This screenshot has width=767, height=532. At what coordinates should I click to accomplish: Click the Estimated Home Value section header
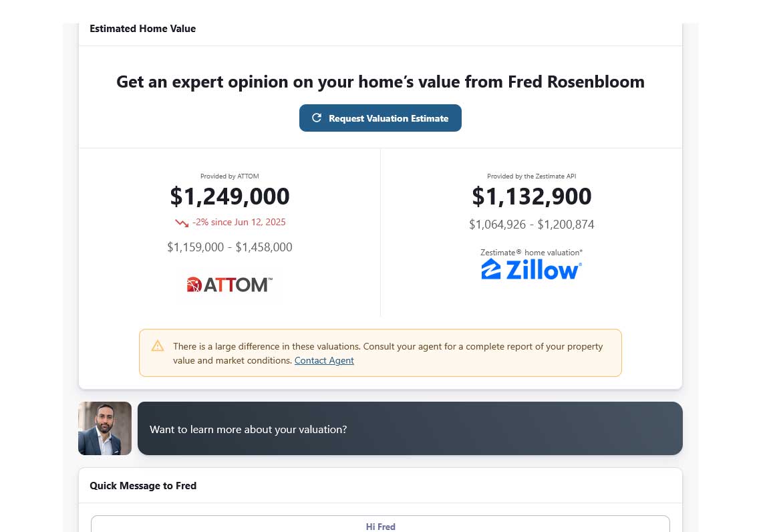[x=142, y=29]
